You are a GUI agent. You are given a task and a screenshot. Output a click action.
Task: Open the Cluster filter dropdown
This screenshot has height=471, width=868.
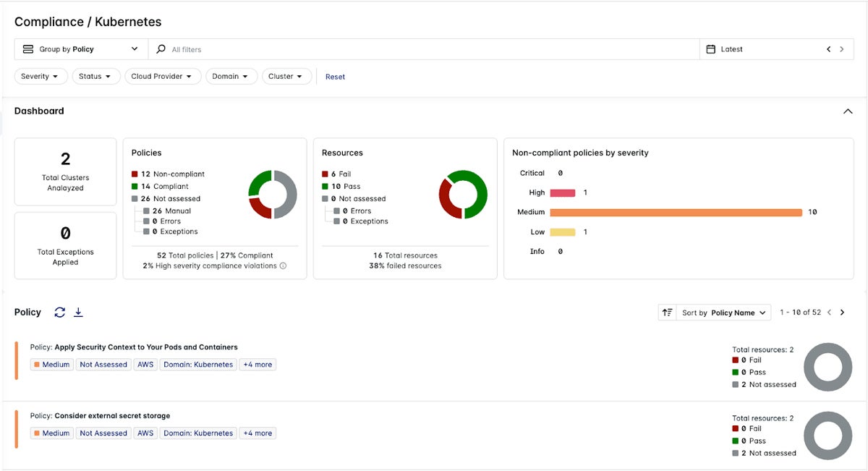[286, 77]
